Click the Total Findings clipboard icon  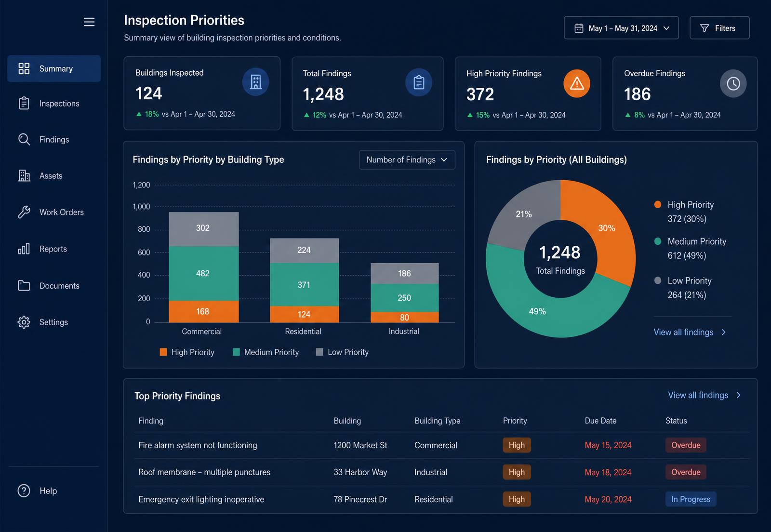(x=419, y=82)
